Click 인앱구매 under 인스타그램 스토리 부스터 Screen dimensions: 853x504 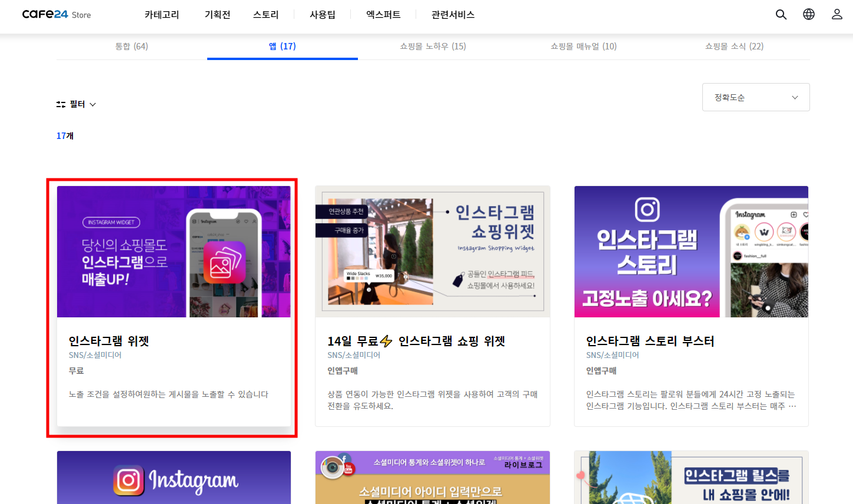click(x=601, y=371)
